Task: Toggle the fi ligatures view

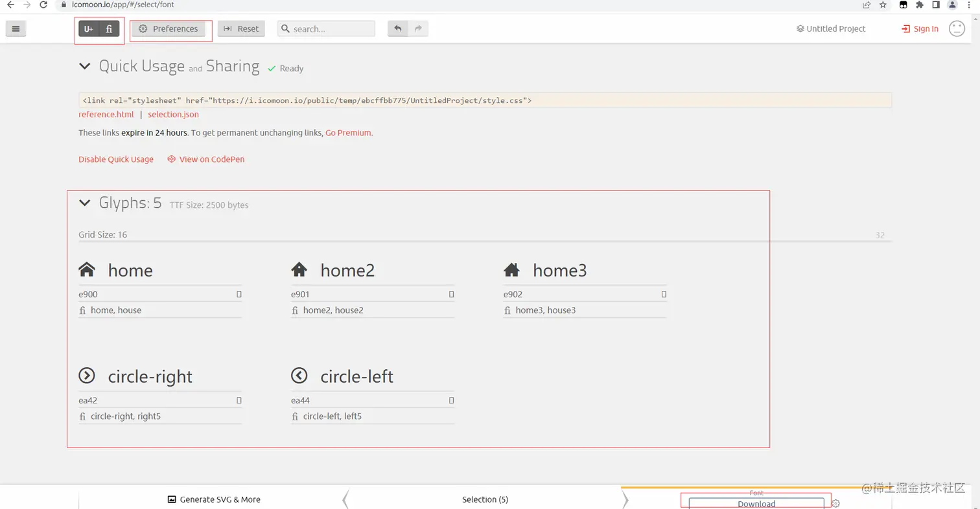Action: 110,28
